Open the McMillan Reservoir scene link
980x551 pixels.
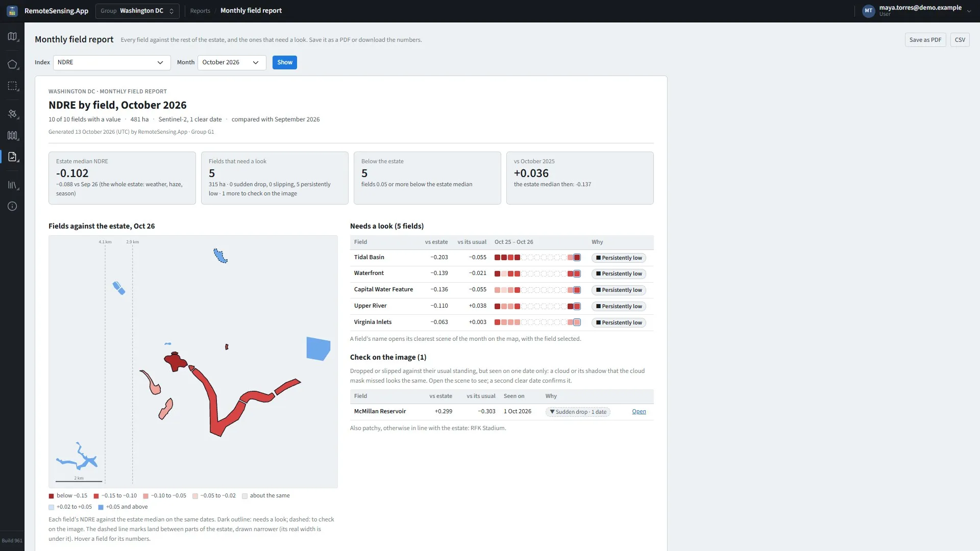click(x=639, y=411)
